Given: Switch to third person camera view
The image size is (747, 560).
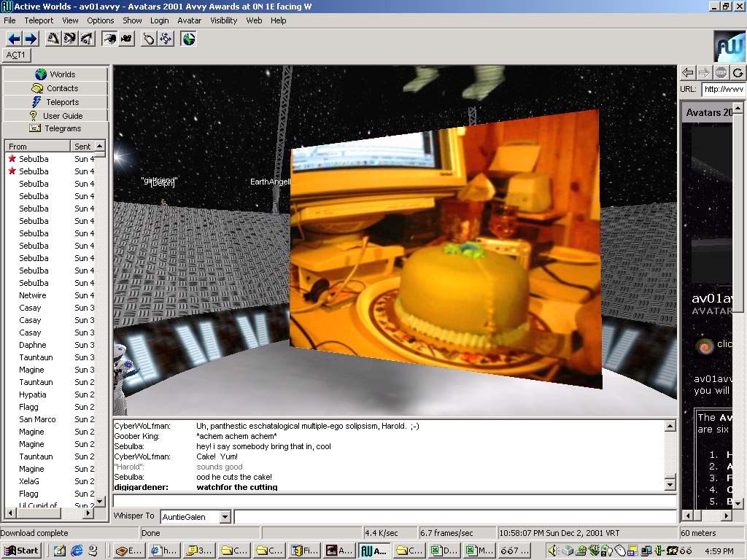Looking at the screenshot, I should (x=126, y=39).
